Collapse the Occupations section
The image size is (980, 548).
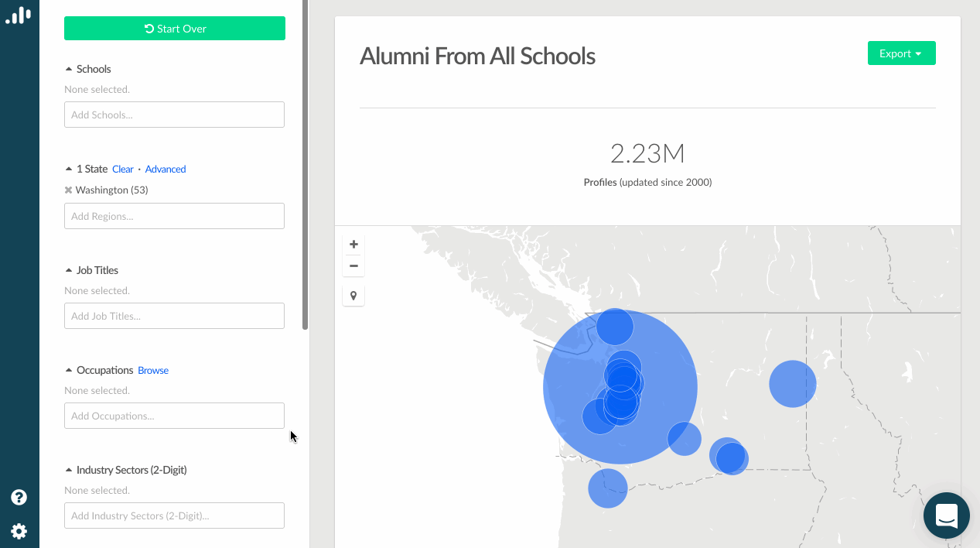[x=69, y=370]
